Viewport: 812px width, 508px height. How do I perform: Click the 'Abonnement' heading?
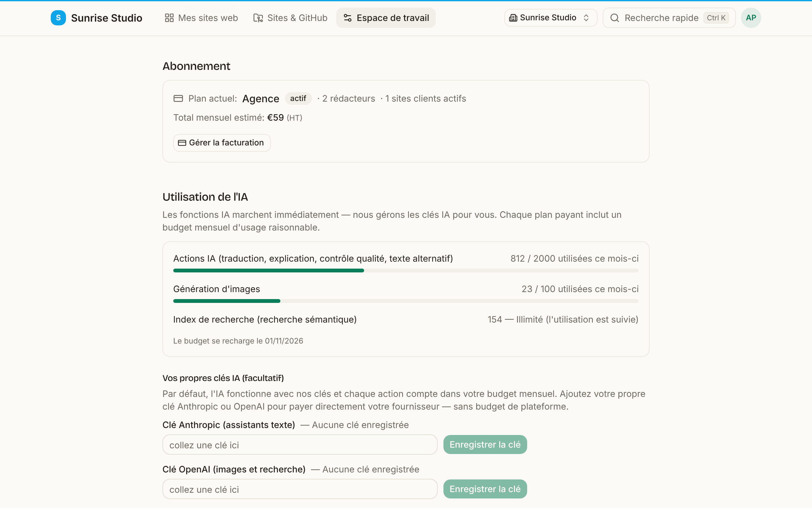pos(196,66)
